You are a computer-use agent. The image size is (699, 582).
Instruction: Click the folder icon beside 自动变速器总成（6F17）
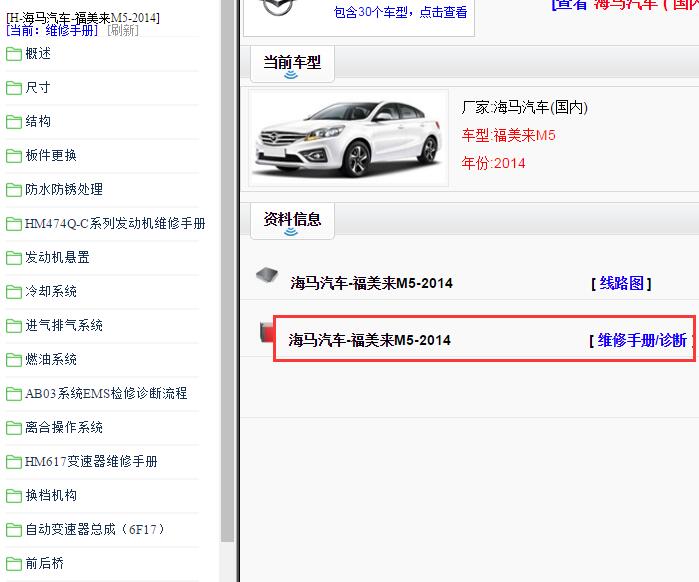(14, 530)
